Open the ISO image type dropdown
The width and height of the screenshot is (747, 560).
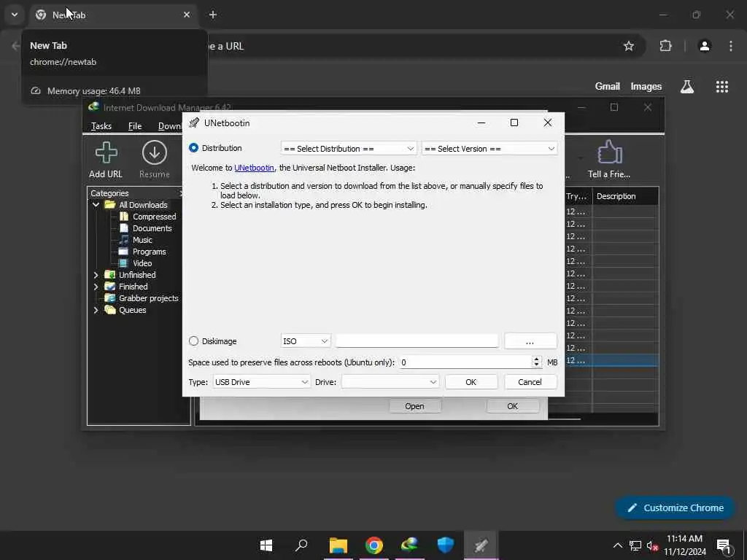306,341
